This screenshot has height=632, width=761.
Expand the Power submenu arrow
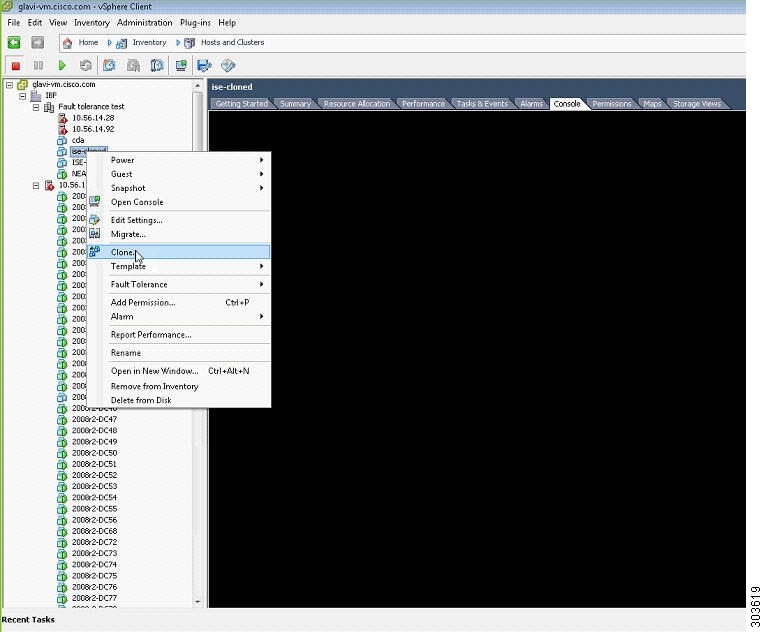(262, 160)
